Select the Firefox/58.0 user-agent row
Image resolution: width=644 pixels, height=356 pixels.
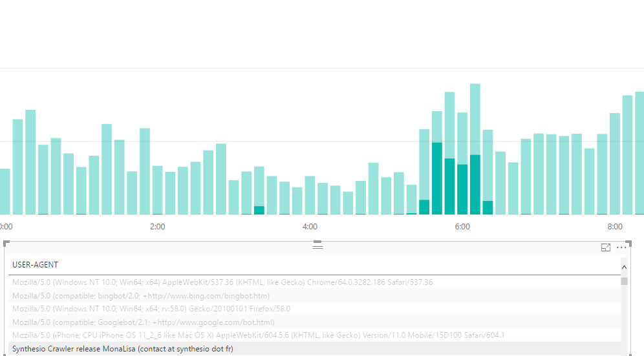tap(151, 309)
